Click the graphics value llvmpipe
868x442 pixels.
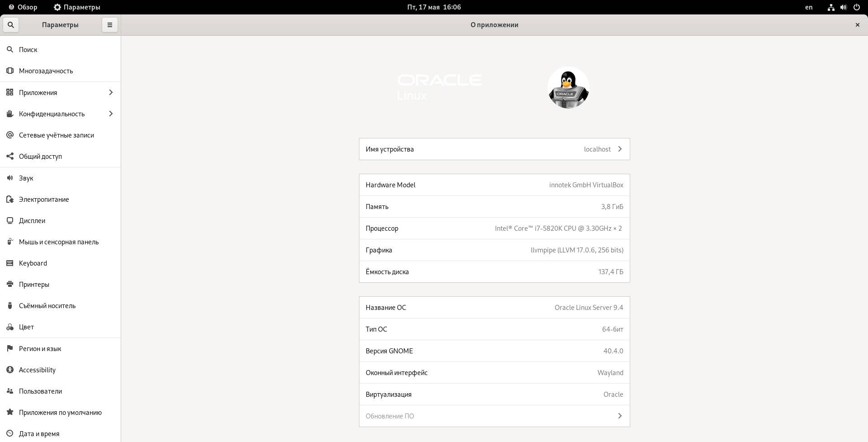click(x=577, y=250)
